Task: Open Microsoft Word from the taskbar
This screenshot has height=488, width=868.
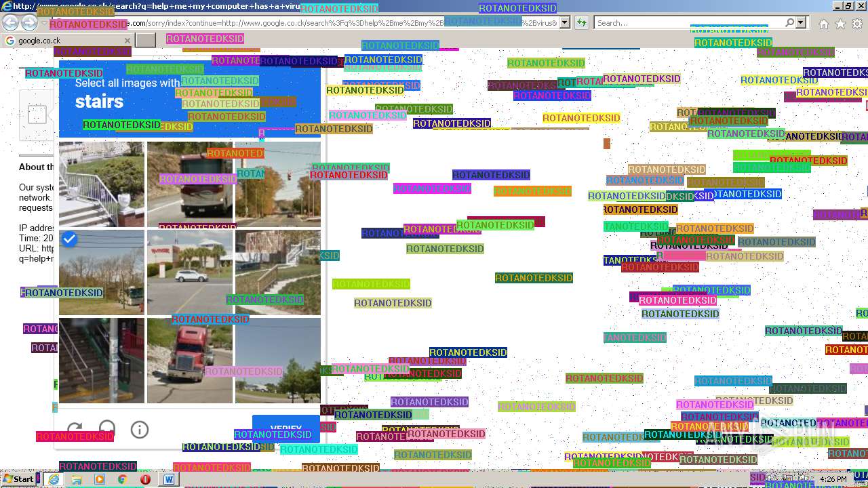Action: [169, 479]
